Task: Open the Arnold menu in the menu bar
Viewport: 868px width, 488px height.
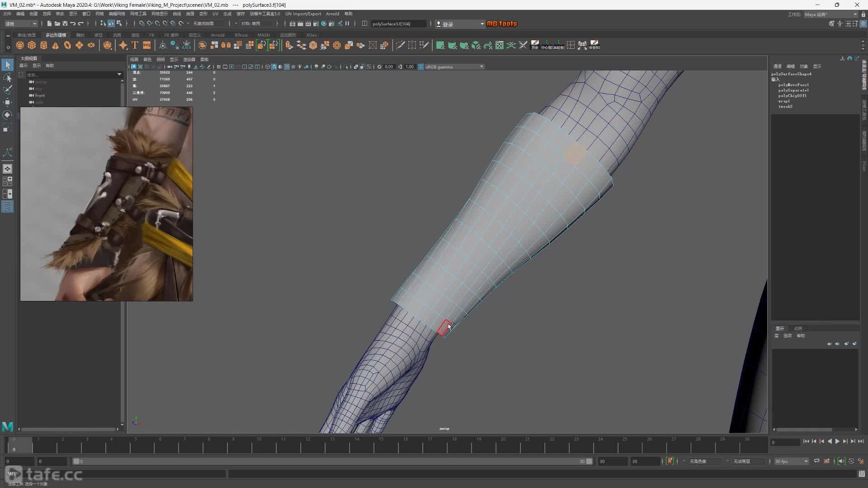Action: [x=332, y=14]
